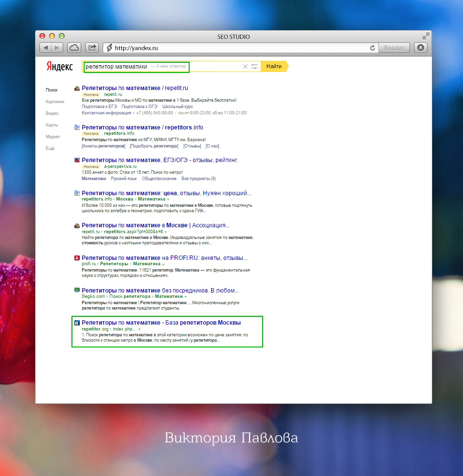Click the Подготовка к ЕГЭ sitelink
The height and width of the screenshot is (476, 463).
tap(99, 107)
